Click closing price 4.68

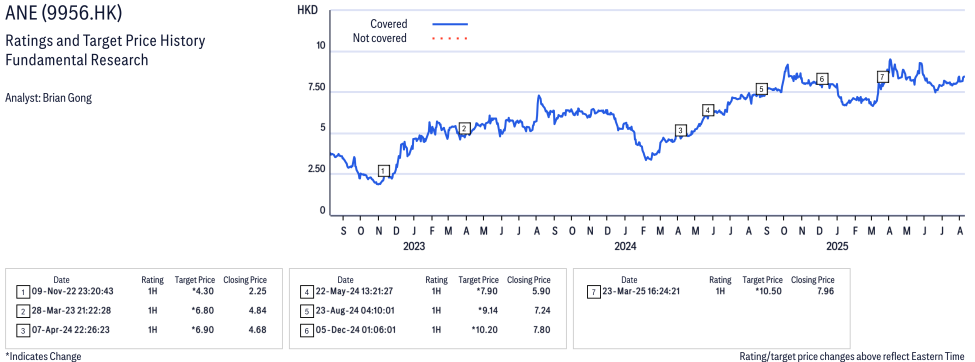click(x=256, y=330)
